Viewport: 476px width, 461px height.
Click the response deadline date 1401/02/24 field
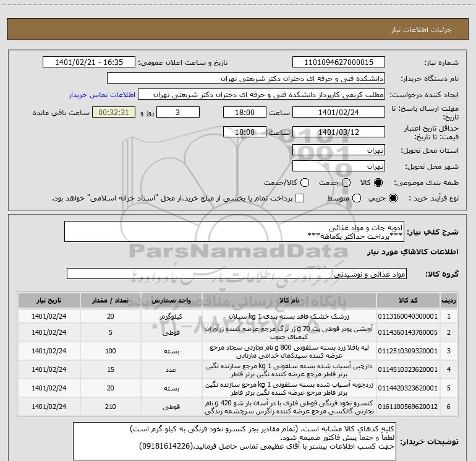339,112
